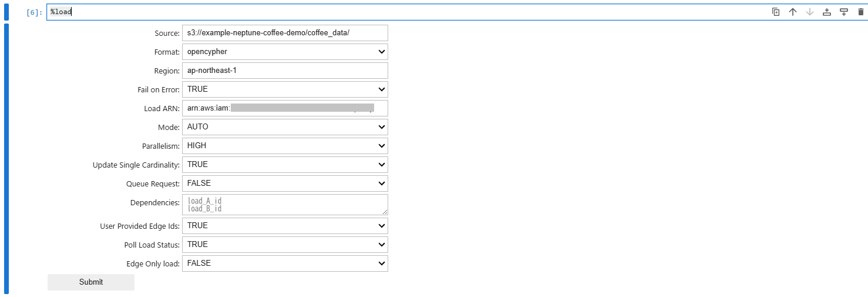Viewport: 868px width, 297px height.
Task: Duplicate the %load cell with copy icon
Action: point(776,12)
